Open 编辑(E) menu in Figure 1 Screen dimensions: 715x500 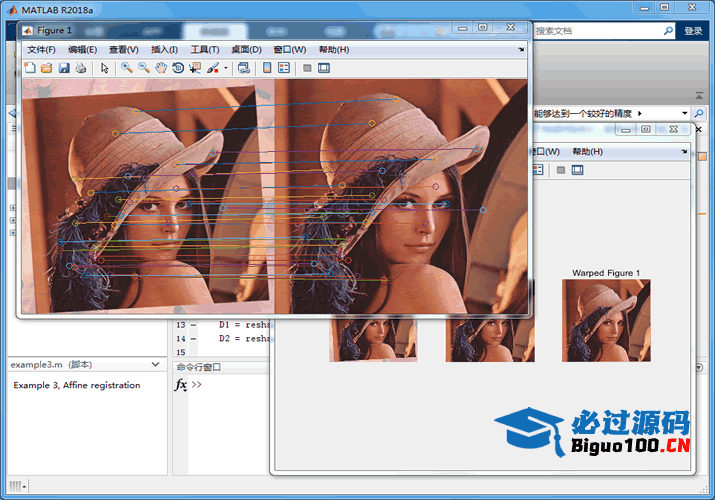[x=83, y=49]
